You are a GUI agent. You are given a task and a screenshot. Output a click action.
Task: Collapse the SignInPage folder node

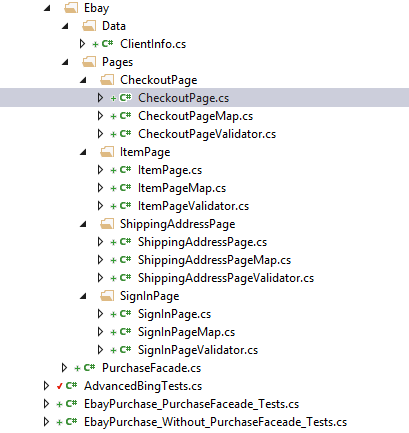[83, 296]
